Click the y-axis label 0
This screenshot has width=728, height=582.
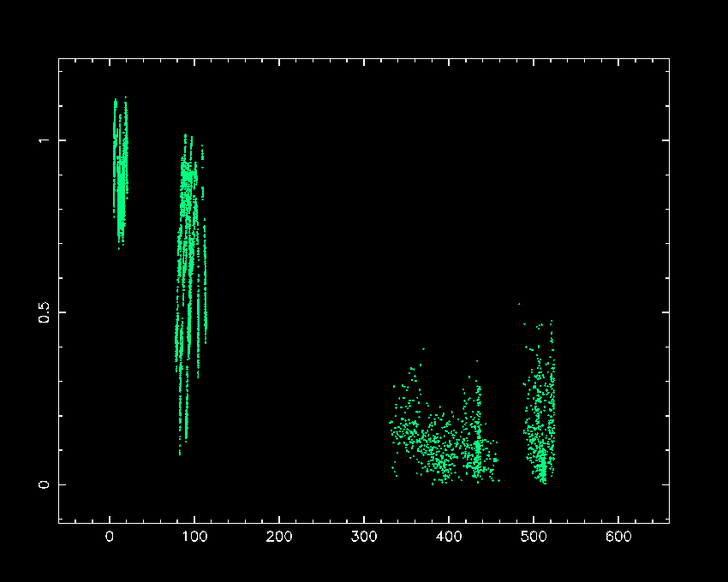[44, 484]
